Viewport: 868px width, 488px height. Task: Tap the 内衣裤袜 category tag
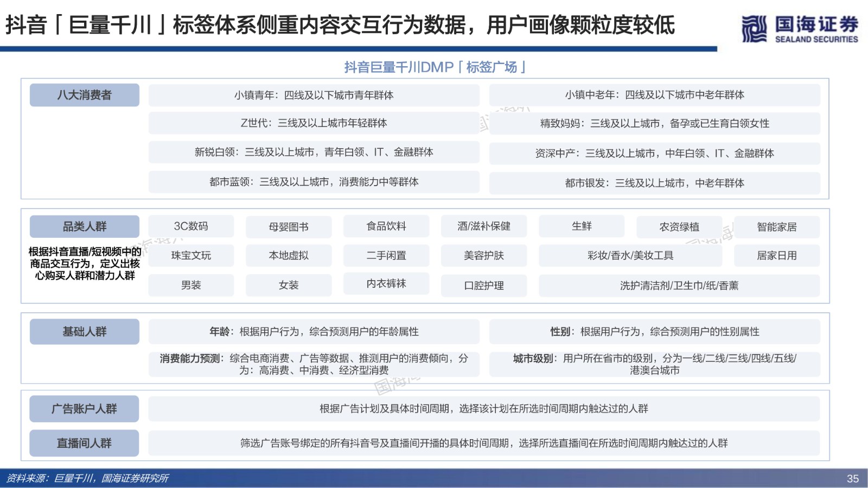click(386, 284)
